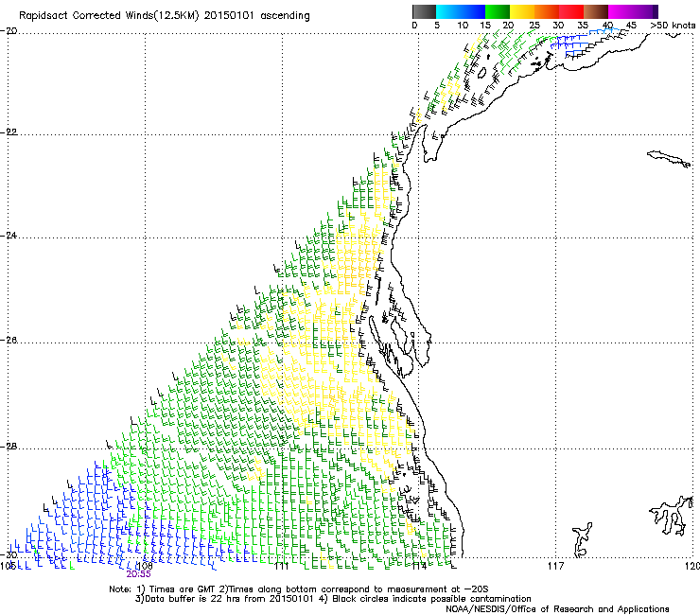Click the date '20150101 ascending' in title
The width and height of the screenshot is (700, 615).
[x=256, y=16]
